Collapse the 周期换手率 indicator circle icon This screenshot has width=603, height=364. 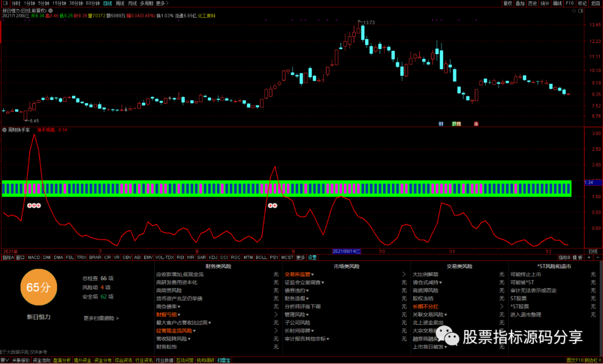click(x=4, y=130)
